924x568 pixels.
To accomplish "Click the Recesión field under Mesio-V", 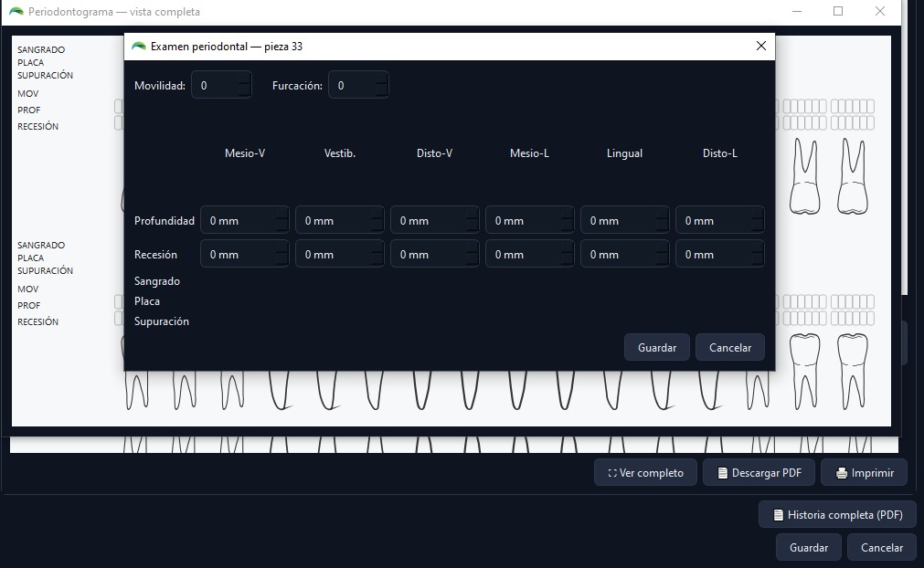I will click(245, 254).
